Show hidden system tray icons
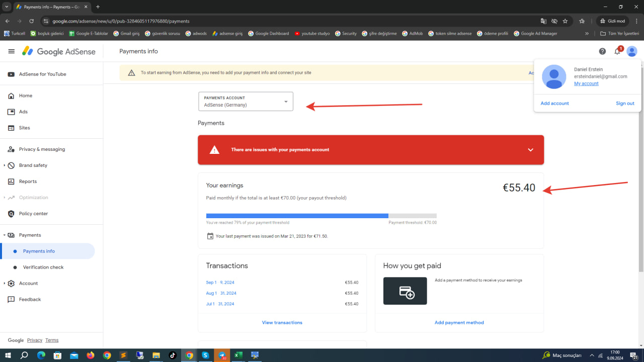 (x=592, y=355)
